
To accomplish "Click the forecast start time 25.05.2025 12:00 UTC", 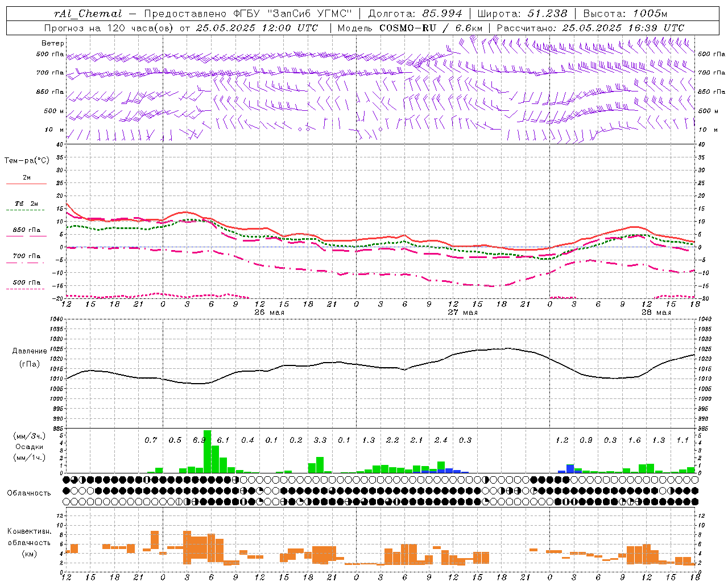I will [257, 28].
